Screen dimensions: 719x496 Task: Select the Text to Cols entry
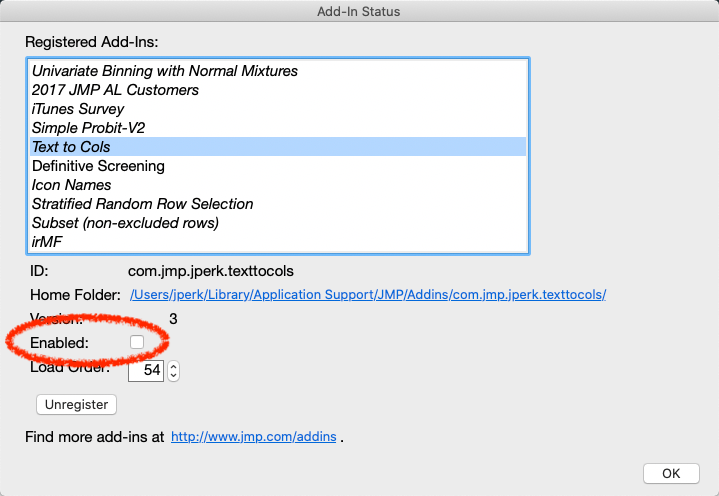[x=278, y=147]
